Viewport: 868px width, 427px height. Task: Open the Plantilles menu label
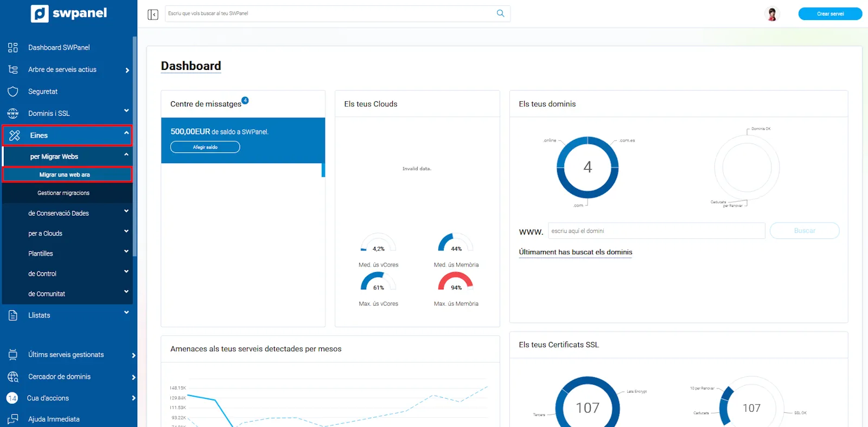tap(41, 254)
